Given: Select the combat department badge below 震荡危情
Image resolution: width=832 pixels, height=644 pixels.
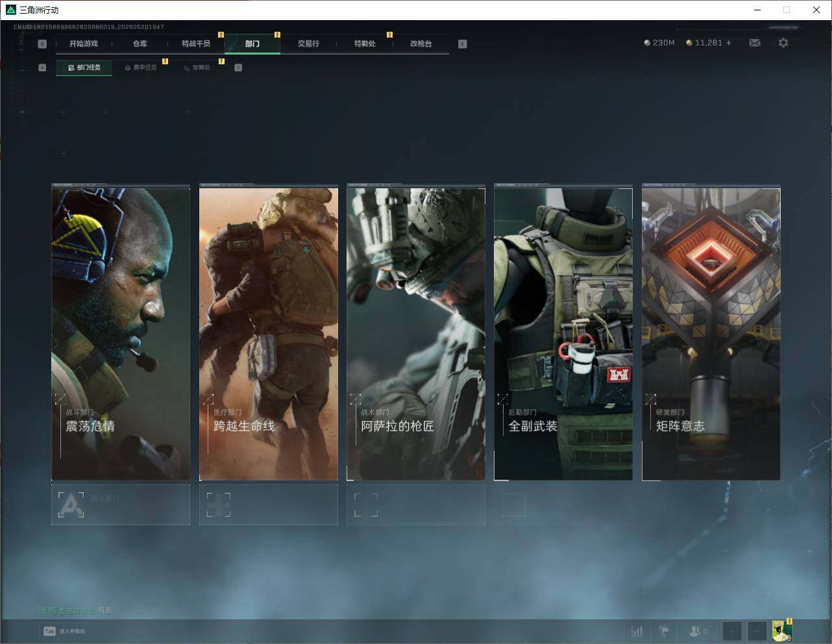Looking at the screenshot, I should pos(71,504).
